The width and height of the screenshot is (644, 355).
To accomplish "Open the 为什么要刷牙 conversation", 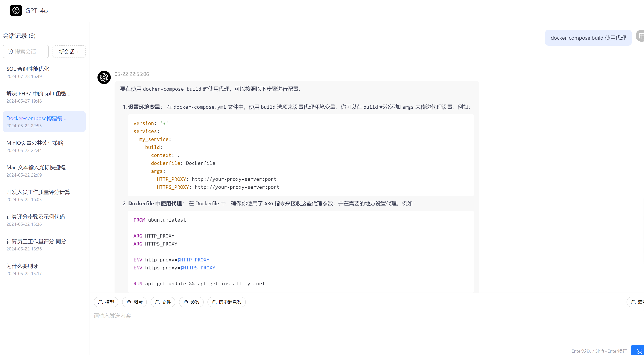I will coord(44,269).
